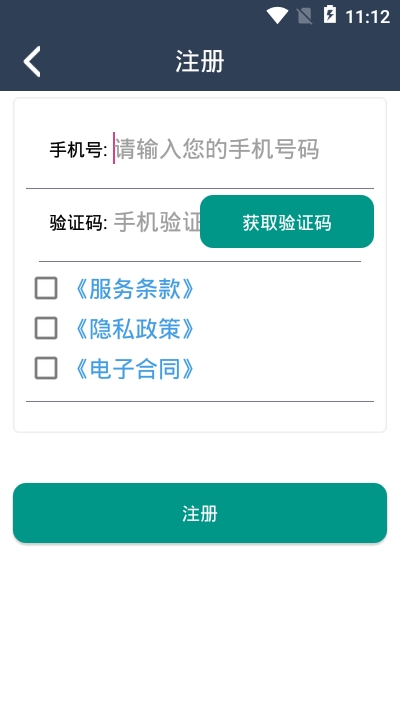Tick the 《隐私政策》 checkbox
400x711 pixels.
click(x=46, y=328)
